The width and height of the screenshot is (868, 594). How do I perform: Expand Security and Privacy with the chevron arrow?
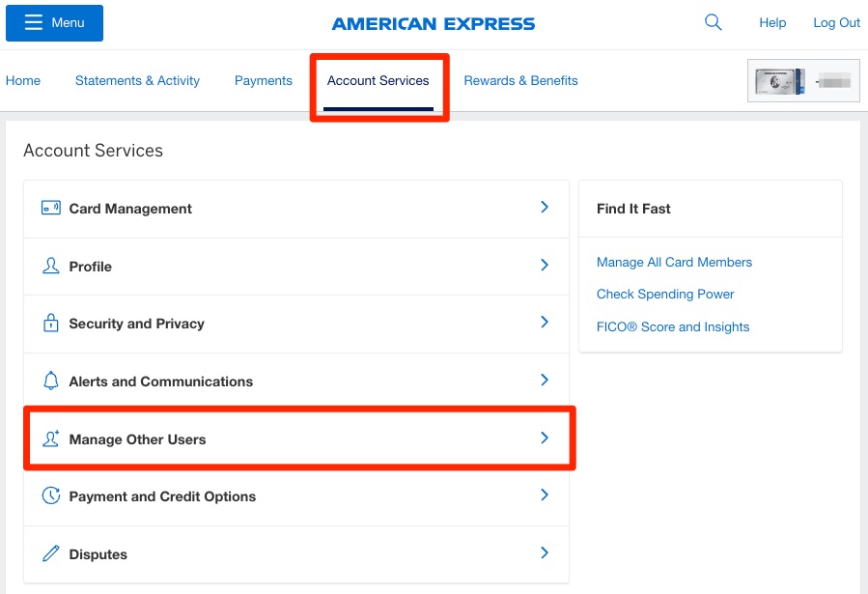(x=544, y=324)
